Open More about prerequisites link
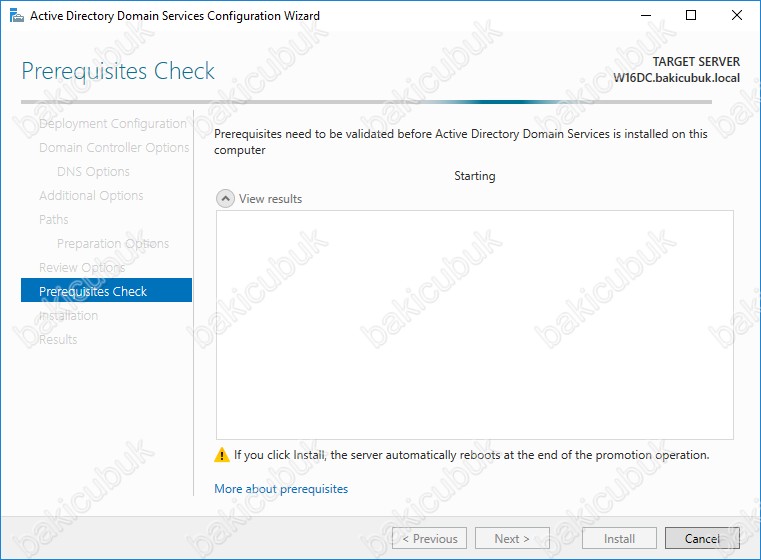Image resolution: width=761 pixels, height=560 pixels. pyautogui.click(x=281, y=489)
